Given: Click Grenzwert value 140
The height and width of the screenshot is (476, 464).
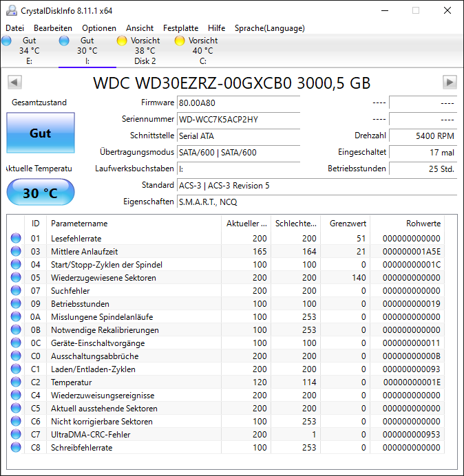Looking at the screenshot, I should tap(359, 278).
